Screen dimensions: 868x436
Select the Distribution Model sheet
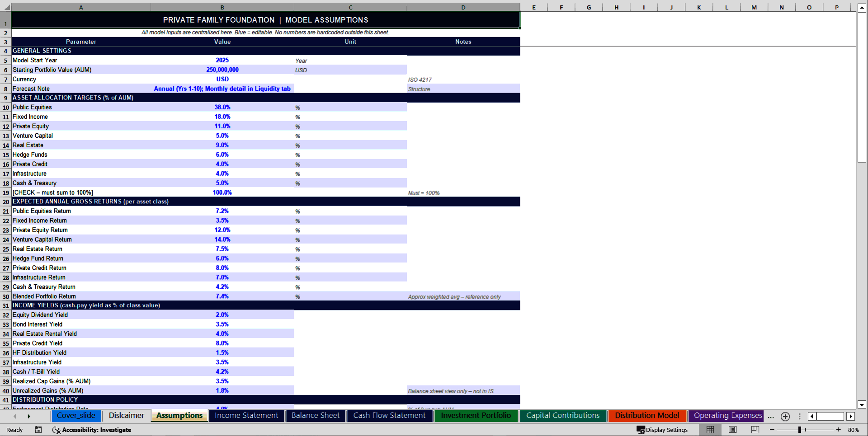pos(647,416)
